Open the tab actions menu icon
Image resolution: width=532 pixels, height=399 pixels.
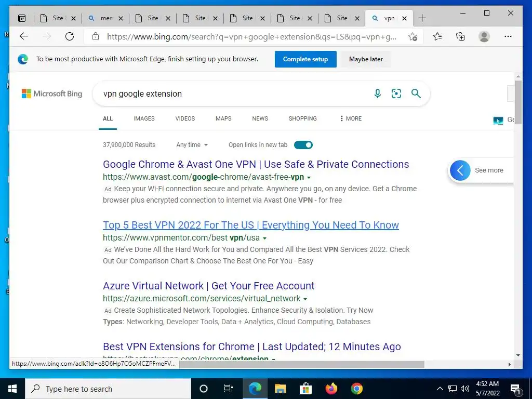pyautogui.click(x=22, y=18)
